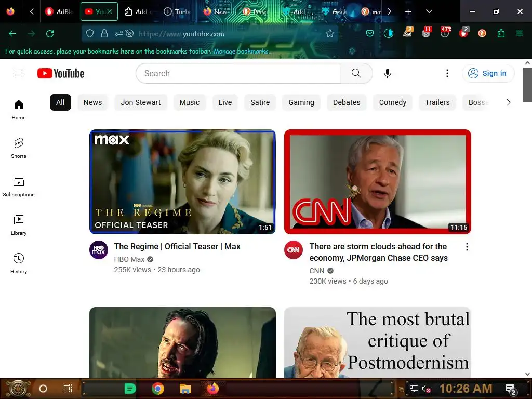Open the DuckDuckGo extension icon
The height and width of the screenshot is (399, 532).
click(482, 33)
